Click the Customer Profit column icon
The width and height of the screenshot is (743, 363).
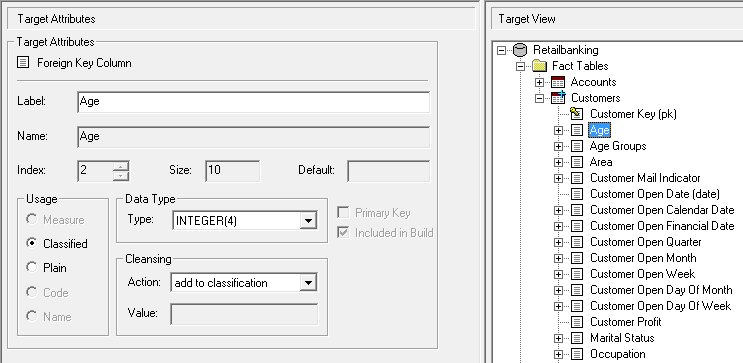click(x=577, y=322)
